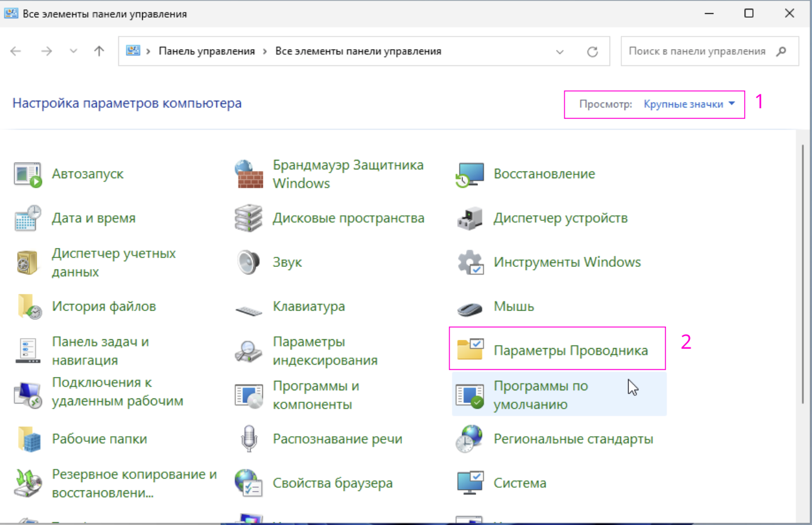Click Все элементы панели управления breadcrumb
The image size is (812, 525).
pos(359,52)
